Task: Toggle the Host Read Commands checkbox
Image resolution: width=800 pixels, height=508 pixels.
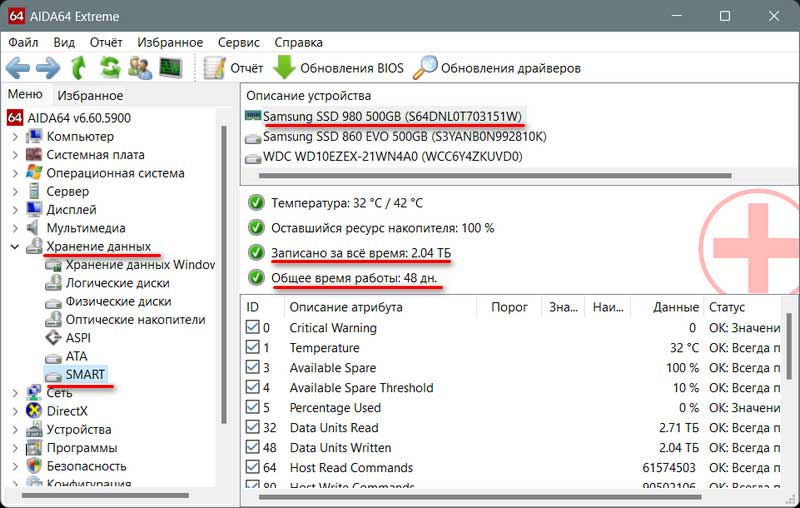Action: click(x=253, y=467)
